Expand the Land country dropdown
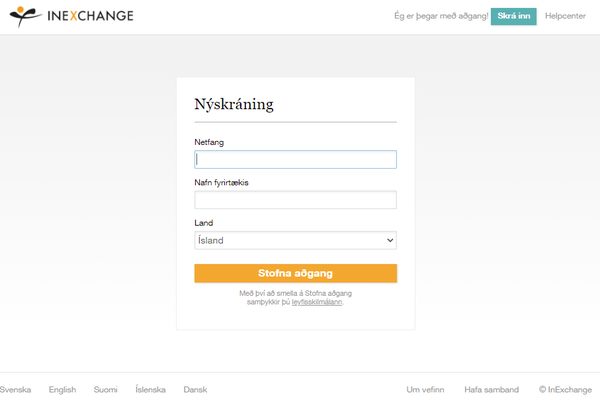This screenshot has height=403, width=600. pyautogui.click(x=295, y=240)
